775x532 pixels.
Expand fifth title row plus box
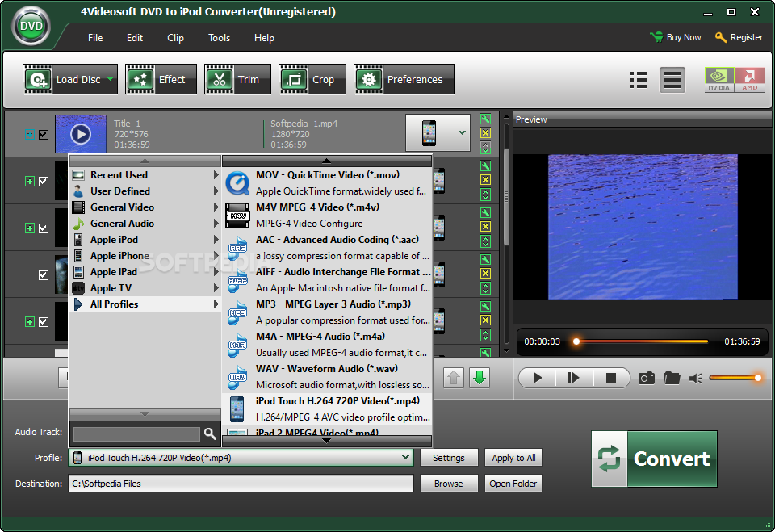pos(30,322)
